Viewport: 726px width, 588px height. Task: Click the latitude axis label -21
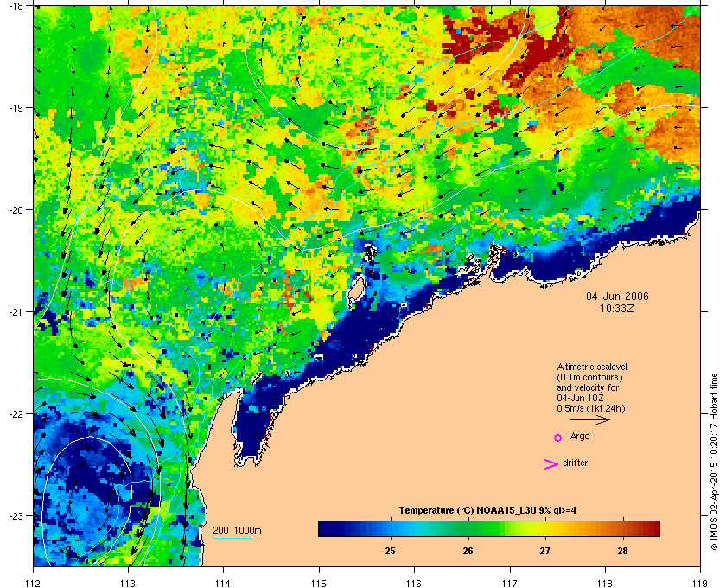point(16,312)
